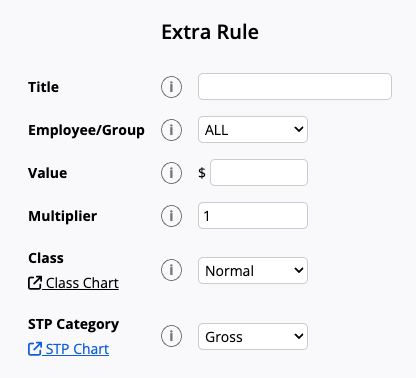Open the STP Category dropdown showing Gross
Screen dimensions: 416x378
click(x=253, y=336)
